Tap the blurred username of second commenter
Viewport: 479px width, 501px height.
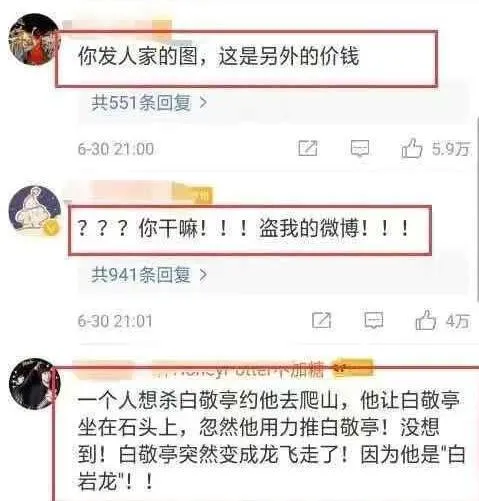pos(137,193)
